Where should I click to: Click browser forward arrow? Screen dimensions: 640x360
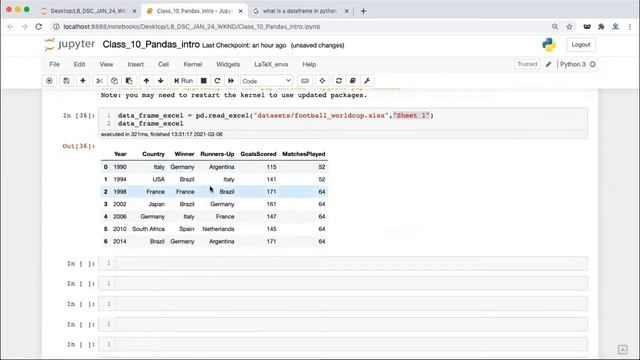tap(24, 27)
